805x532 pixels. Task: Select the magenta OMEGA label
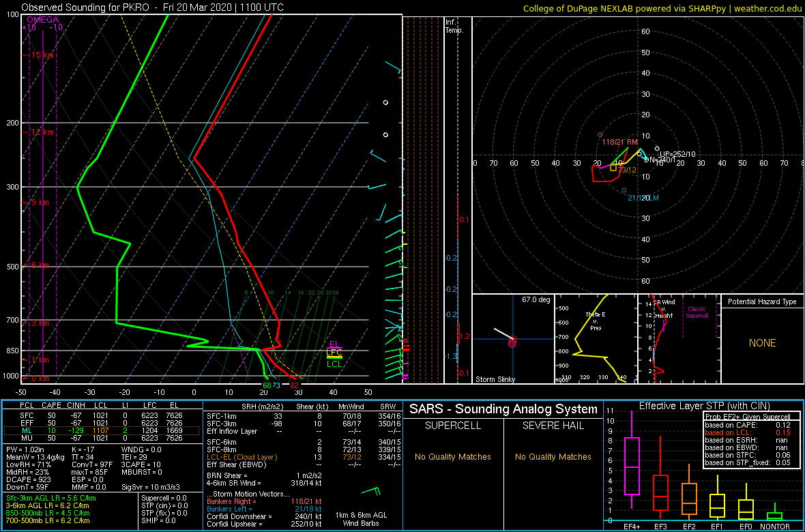click(x=42, y=20)
